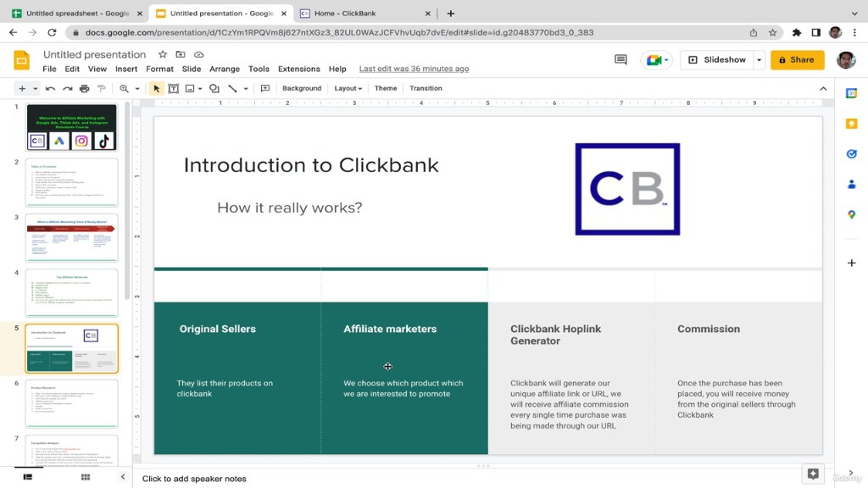Click the Transition button
Viewport: 868px width, 488px height.
426,88
